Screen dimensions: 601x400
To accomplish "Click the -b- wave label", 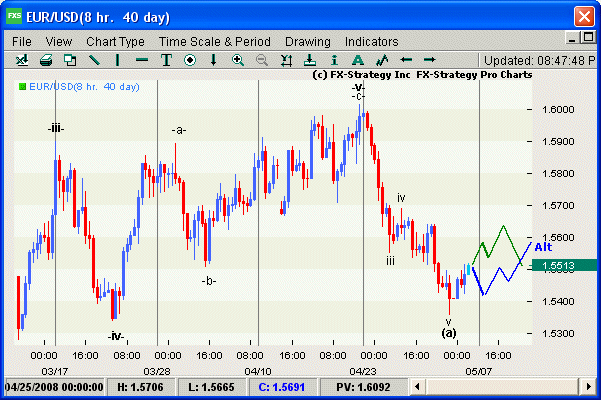I will 209,281.
